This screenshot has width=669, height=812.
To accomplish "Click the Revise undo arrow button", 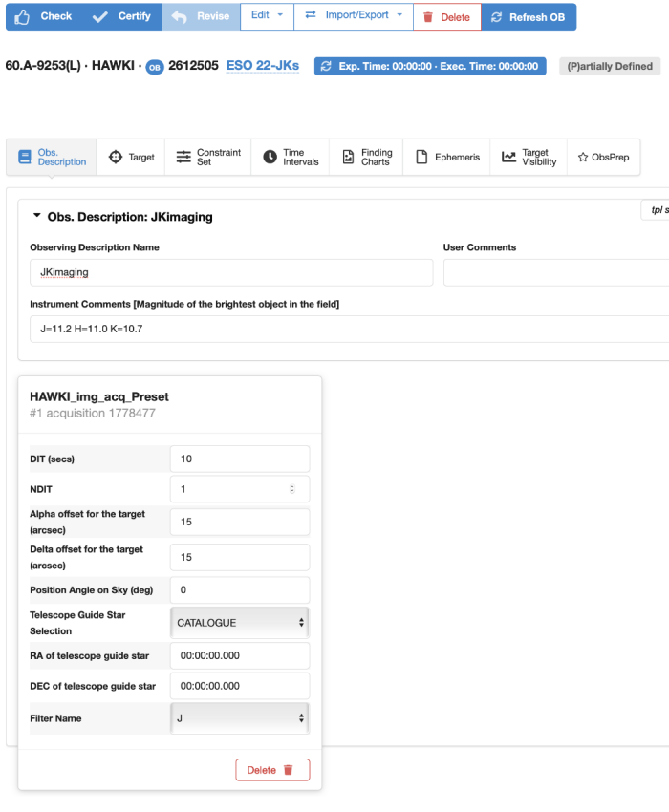I will pos(201,16).
